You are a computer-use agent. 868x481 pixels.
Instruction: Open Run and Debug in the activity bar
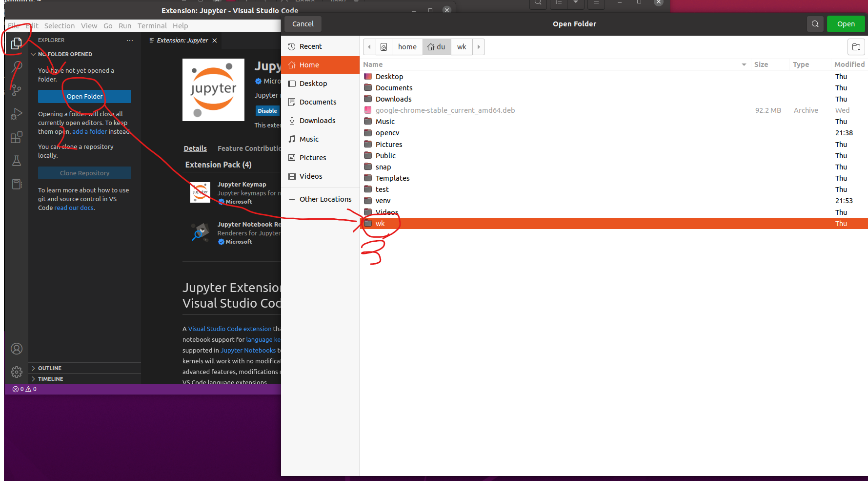(x=17, y=114)
